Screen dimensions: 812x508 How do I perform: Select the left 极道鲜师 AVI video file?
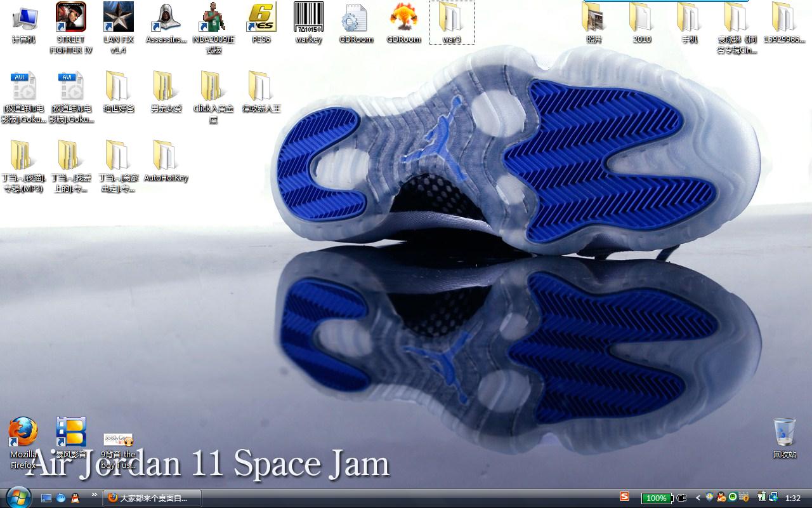(23, 97)
